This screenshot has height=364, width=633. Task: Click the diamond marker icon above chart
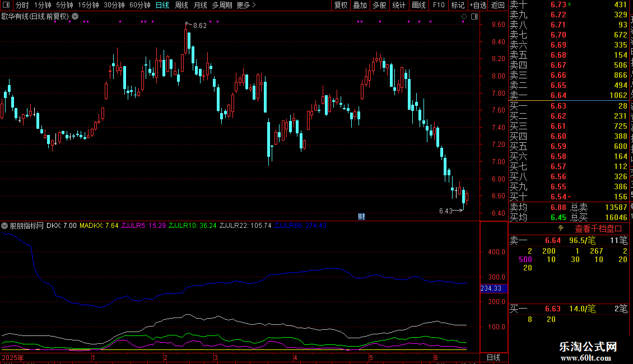click(464, 17)
